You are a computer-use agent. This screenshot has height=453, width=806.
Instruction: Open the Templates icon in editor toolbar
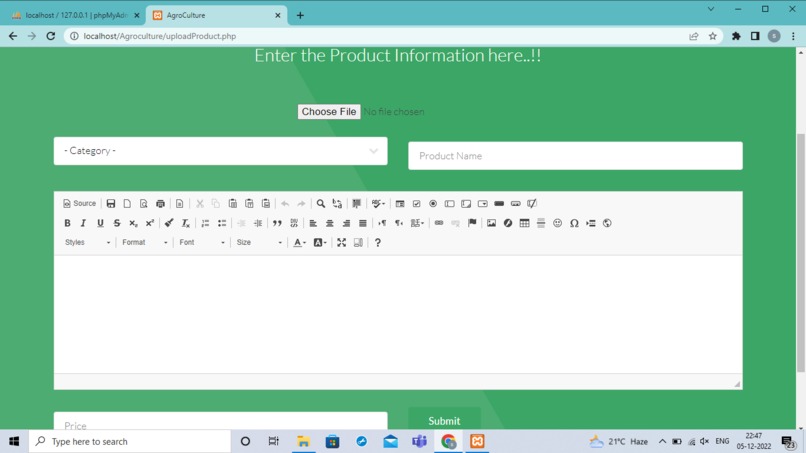tap(179, 204)
